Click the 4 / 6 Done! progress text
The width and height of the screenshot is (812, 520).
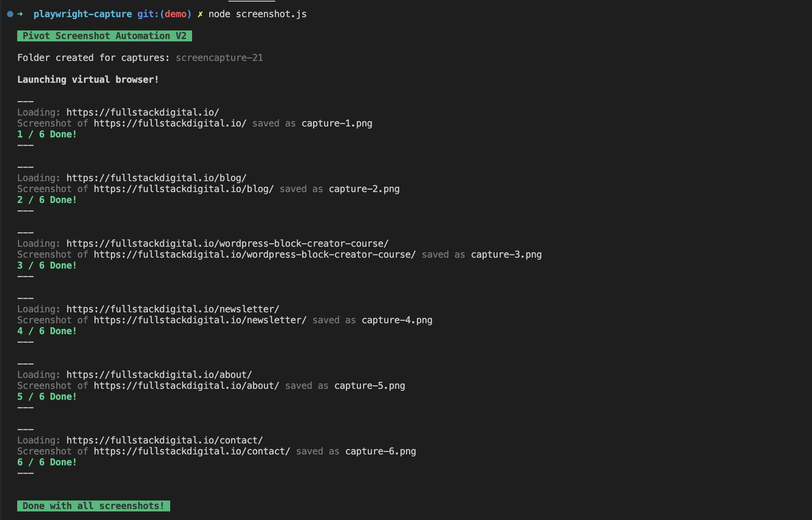(x=47, y=331)
